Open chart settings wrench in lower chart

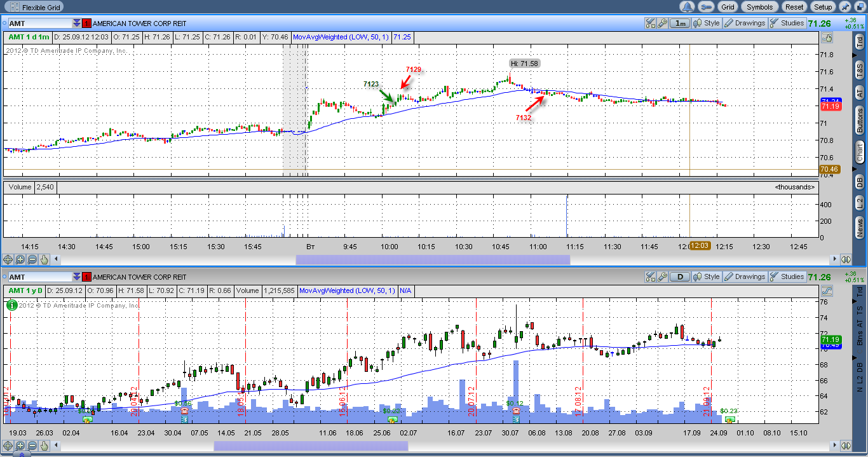662,277
